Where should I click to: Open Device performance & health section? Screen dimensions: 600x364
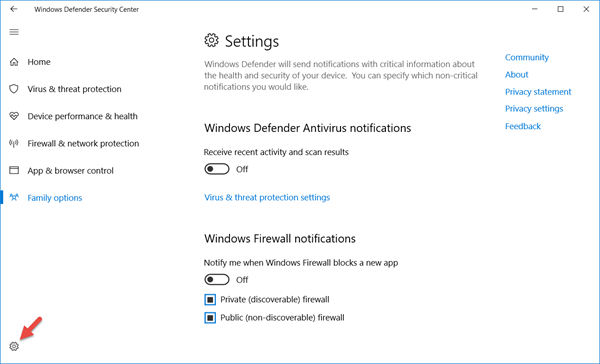click(82, 116)
